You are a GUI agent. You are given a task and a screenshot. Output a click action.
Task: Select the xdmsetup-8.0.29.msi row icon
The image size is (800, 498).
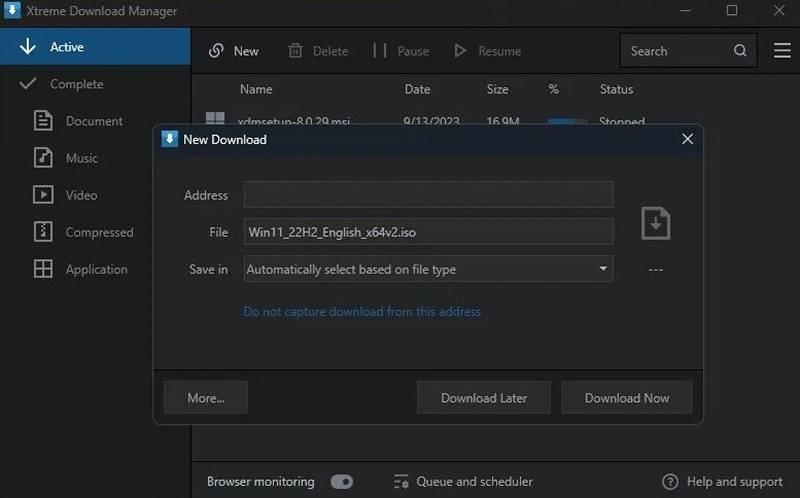point(215,118)
